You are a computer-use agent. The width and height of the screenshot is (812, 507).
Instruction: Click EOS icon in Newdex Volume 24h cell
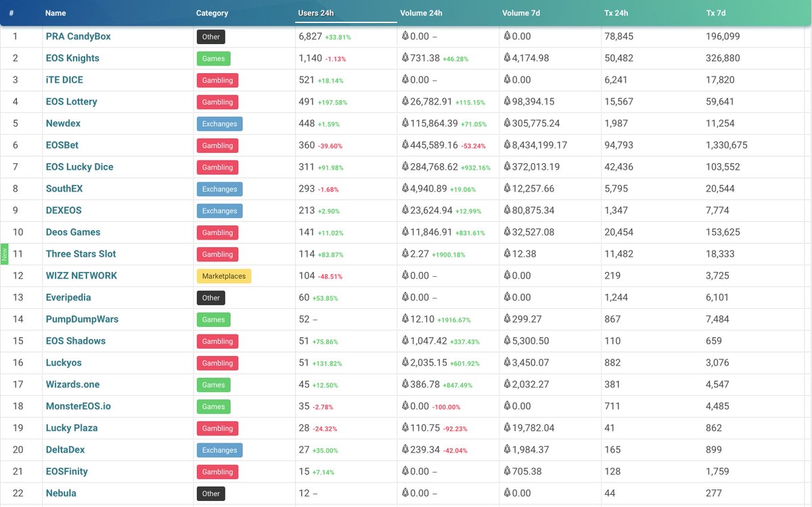[x=405, y=123]
